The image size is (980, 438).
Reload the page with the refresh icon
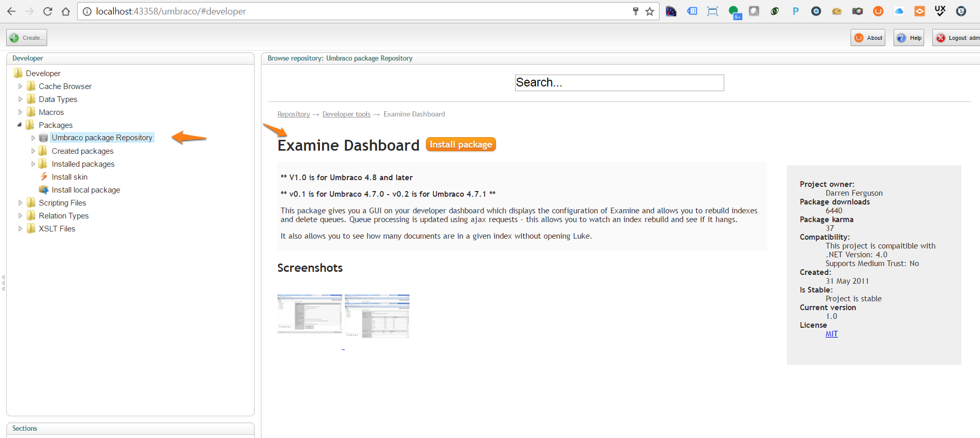(x=48, y=11)
